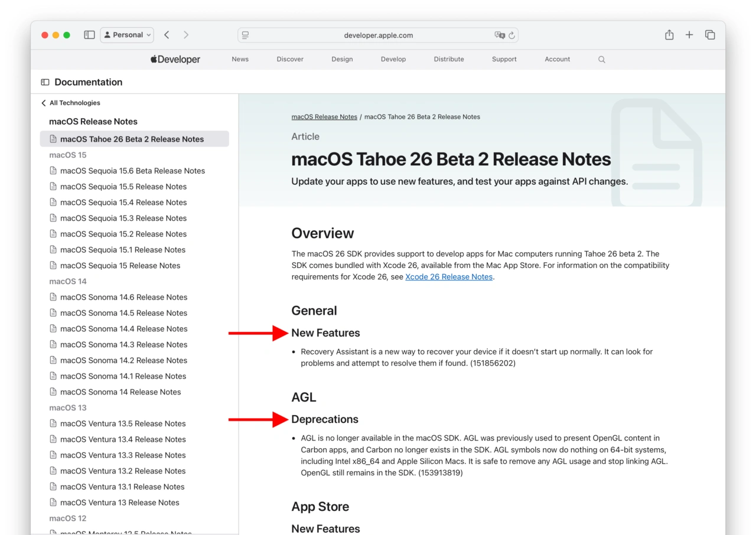Open macOS Sonoma 14.3 Release Notes
The height and width of the screenshot is (535, 756).
pyautogui.click(x=123, y=344)
